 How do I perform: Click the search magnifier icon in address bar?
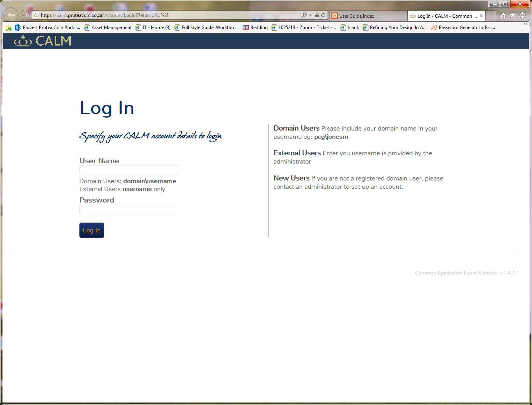pyautogui.click(x=304, y=15)
